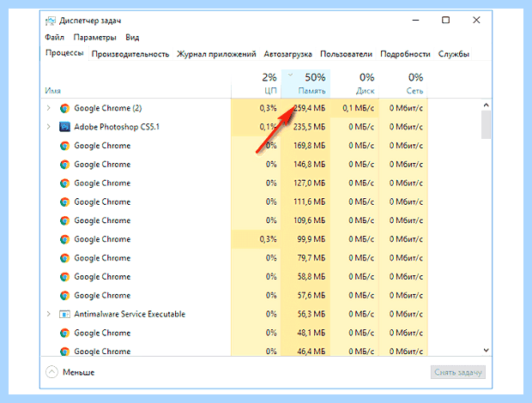This screenshot has height=403, width=532.
Task: Click the Adobe Photoshop CS5.1 icon
Action: [64, 127]
